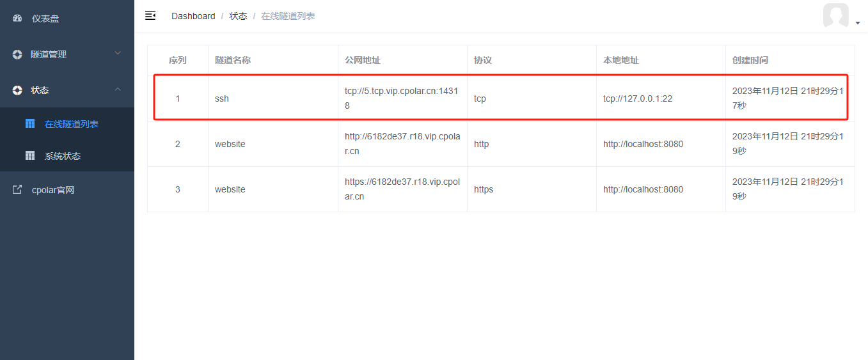Click the user avatar image
868x360 pixels.
pyautogui.click(x=836, y=15)
